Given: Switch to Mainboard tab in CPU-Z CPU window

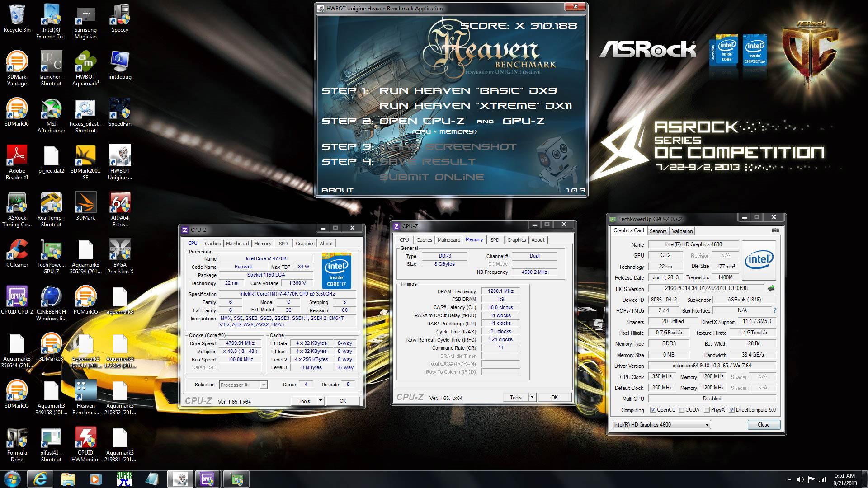Looking at the screenshot, I should [x=237, y=244].
